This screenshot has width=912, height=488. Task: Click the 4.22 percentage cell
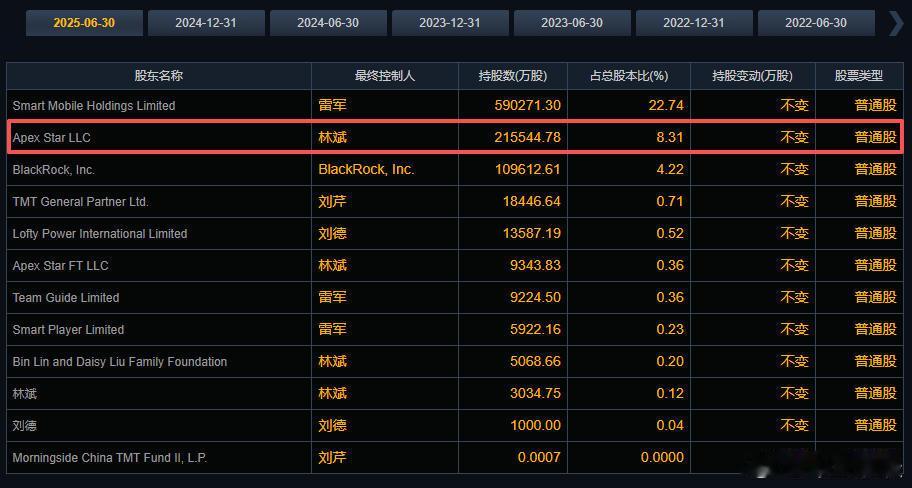[670, 169]
